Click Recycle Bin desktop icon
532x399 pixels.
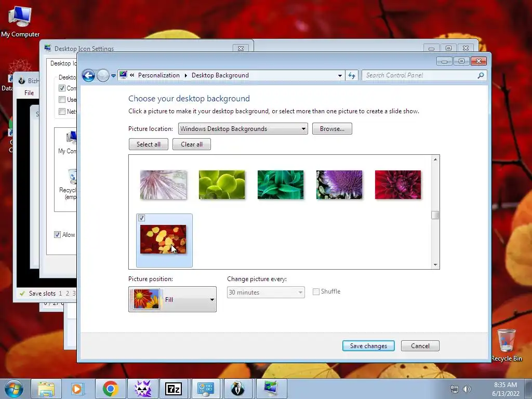(507, 345)
